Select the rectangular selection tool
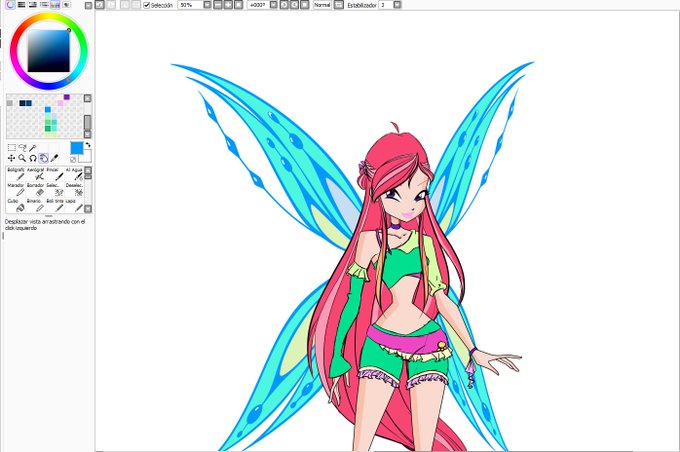This screenshot has height=452, width=680. (12, 148)
